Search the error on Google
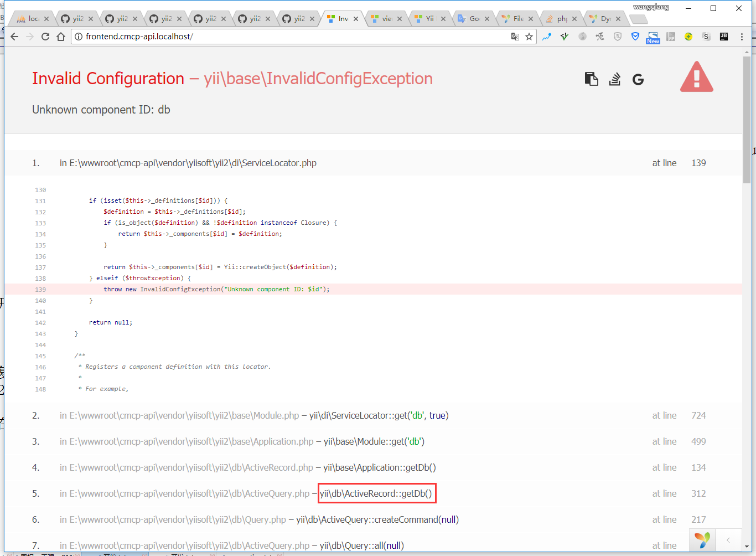 (x=638, y=80)
